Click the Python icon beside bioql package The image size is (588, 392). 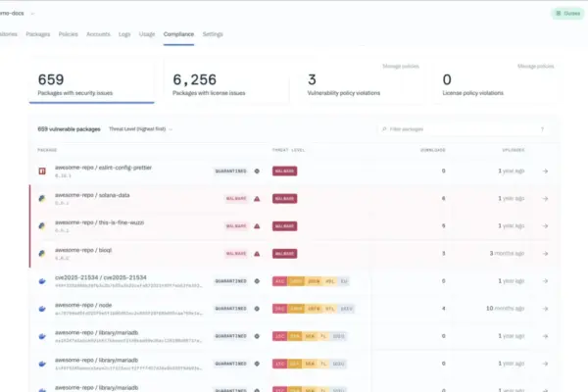[42, 254]
